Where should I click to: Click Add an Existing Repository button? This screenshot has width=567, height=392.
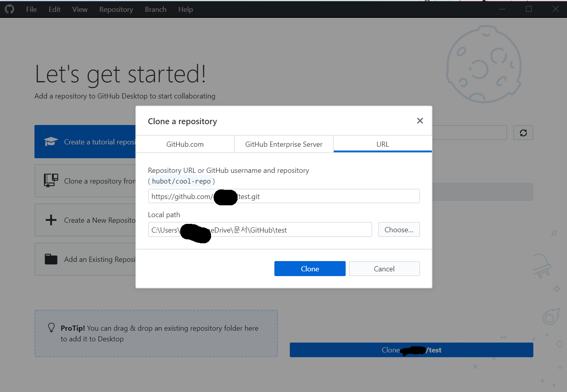[85, 259]
